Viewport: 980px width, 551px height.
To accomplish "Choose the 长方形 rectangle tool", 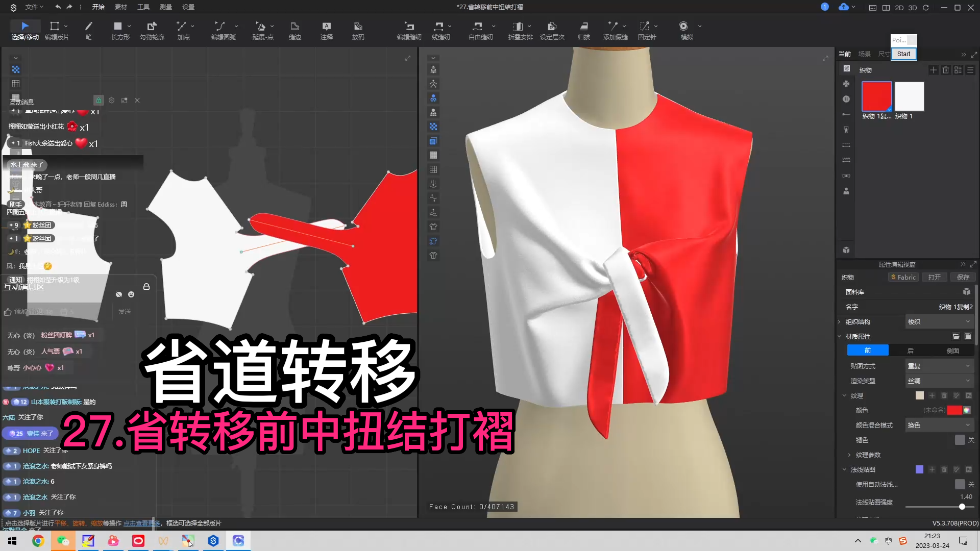I will pos(120,31).
